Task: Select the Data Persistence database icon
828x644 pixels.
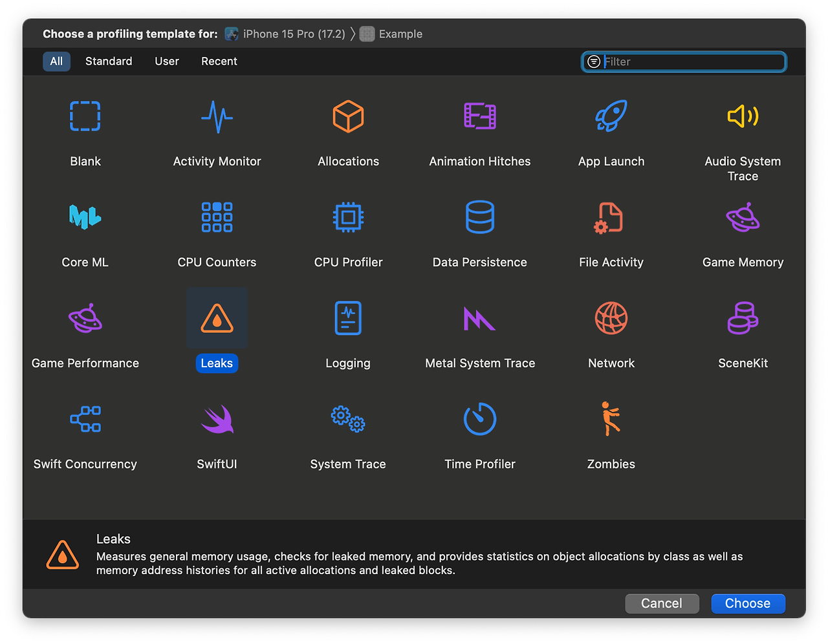Action: click(x=480, y=217)
